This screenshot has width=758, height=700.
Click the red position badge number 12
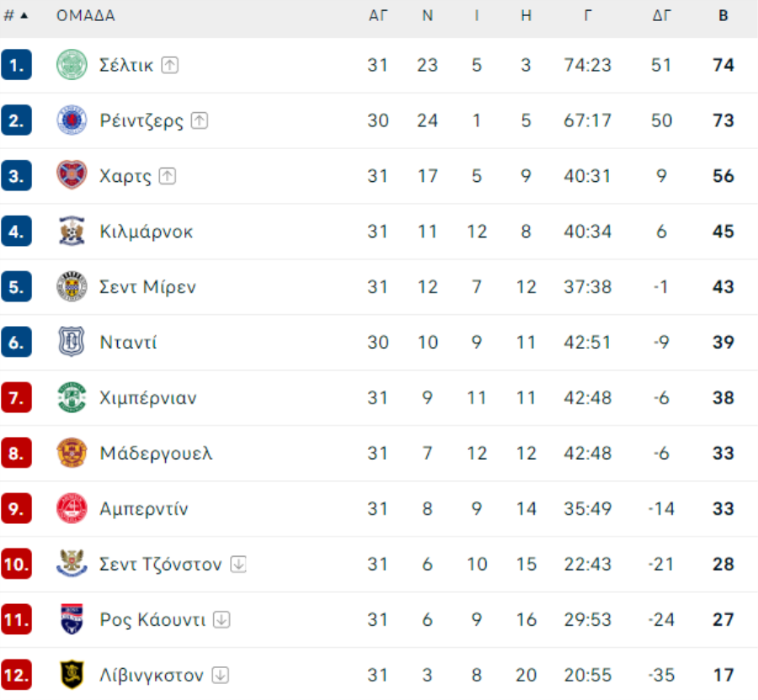click(16, 675)
